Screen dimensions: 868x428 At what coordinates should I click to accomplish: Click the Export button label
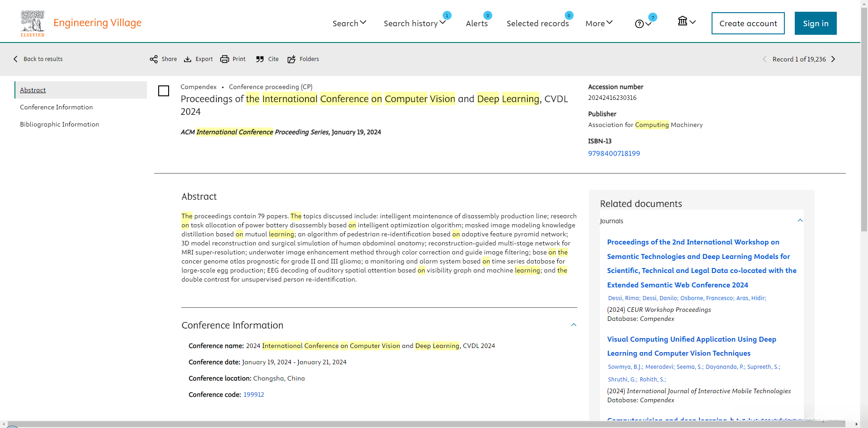pos(204,59)
